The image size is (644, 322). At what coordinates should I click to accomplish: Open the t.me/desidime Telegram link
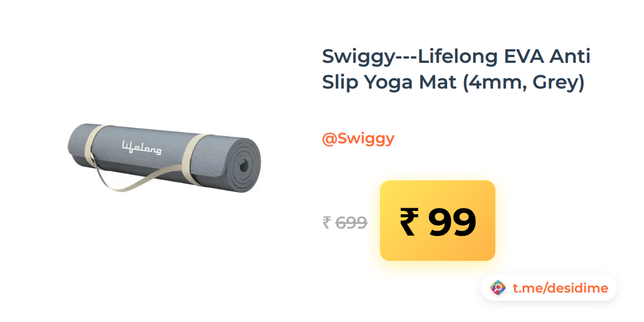[x=560, y=288]
